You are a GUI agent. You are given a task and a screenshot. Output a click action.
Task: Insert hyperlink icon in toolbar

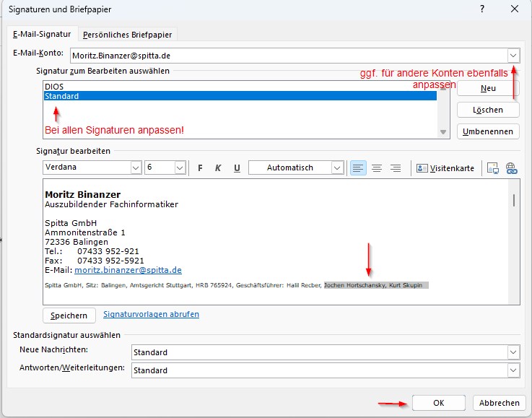[512, 167]
